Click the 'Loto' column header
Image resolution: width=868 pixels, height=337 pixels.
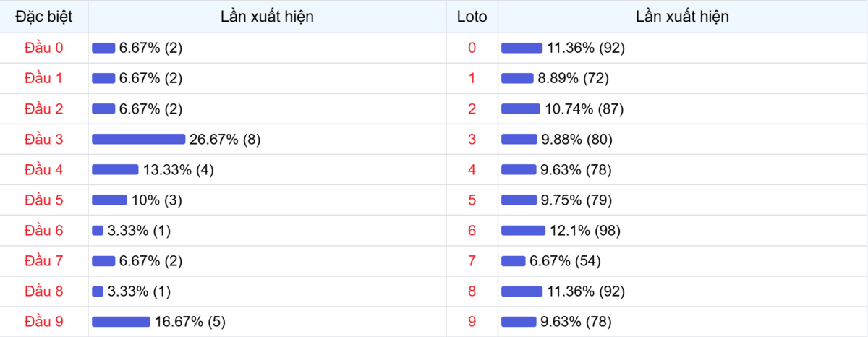click(x=472, y=17)
